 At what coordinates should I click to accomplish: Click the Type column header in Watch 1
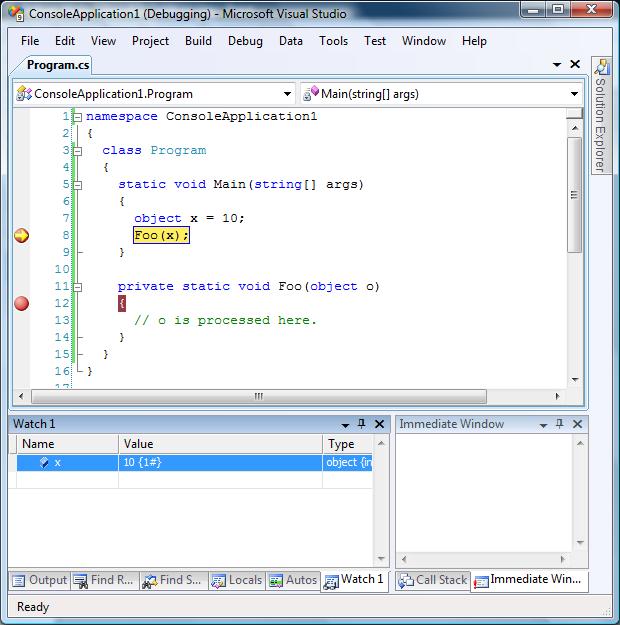pos(347,444)
